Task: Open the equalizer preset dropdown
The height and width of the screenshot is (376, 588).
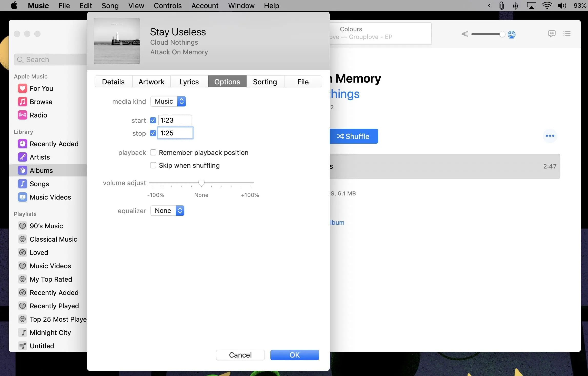Action: pyautogui.click(x=167, y=211)
